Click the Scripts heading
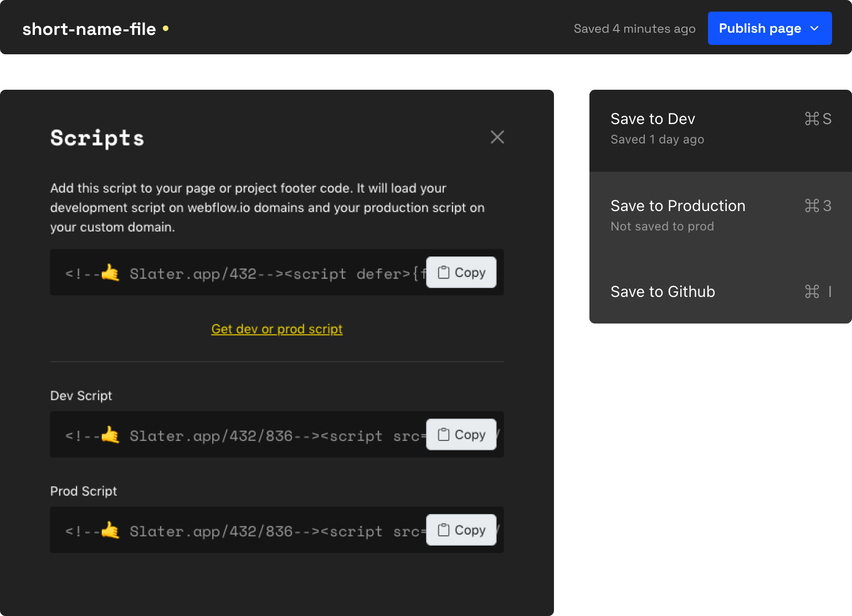Screen dimensions: 852x616 [97, 138]
